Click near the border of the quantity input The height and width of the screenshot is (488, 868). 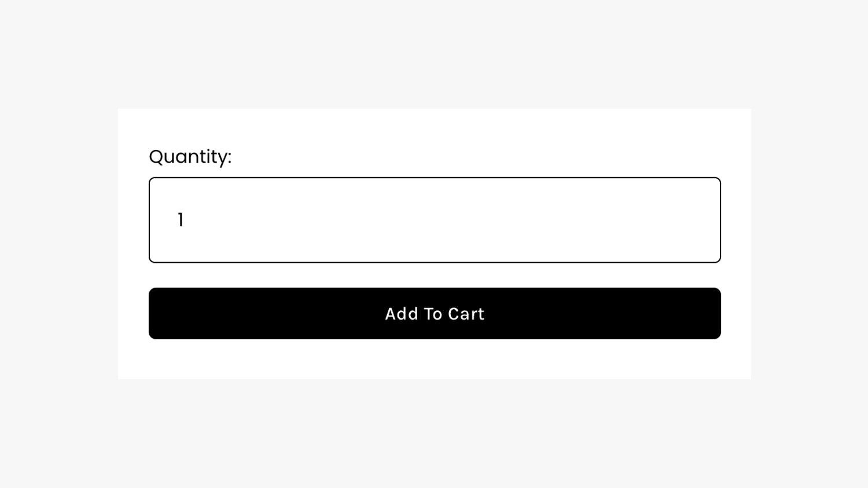(435, 182)
